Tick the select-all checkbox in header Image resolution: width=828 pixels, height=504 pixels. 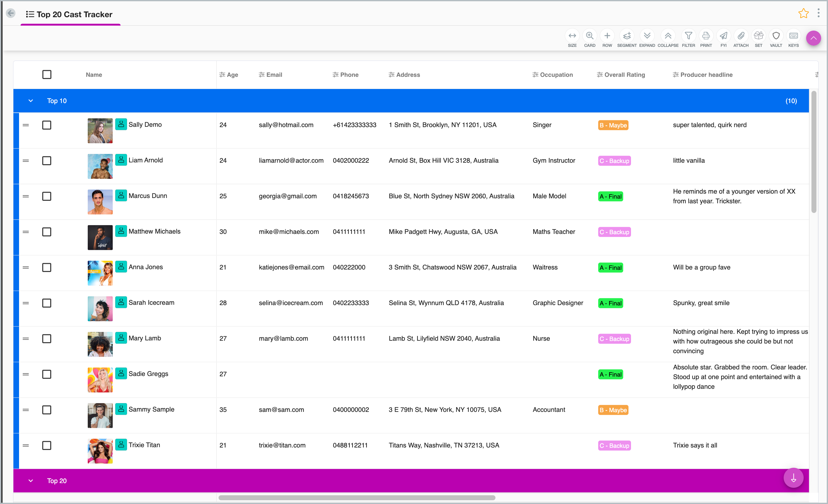pyautogui.click(x=47, y=75)
